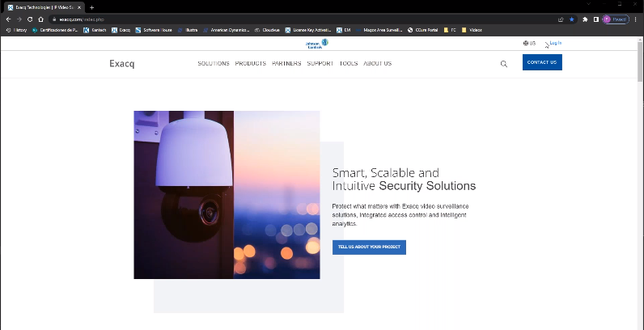
Task: Click the browser reload icon
Action: point(30,19)
